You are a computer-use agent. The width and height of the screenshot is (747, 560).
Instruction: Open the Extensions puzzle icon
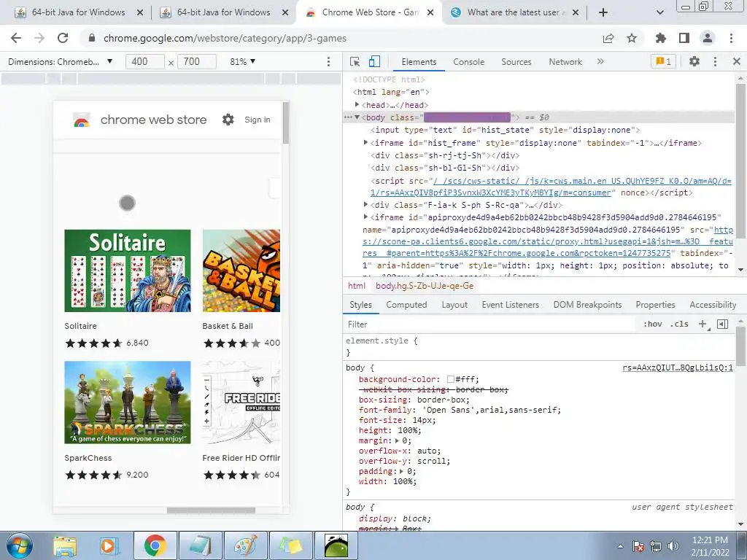[x=661, y=38]
